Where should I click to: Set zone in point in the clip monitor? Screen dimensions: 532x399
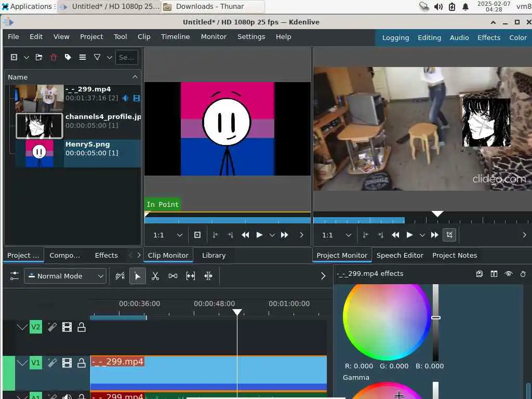tap(215, 235)
